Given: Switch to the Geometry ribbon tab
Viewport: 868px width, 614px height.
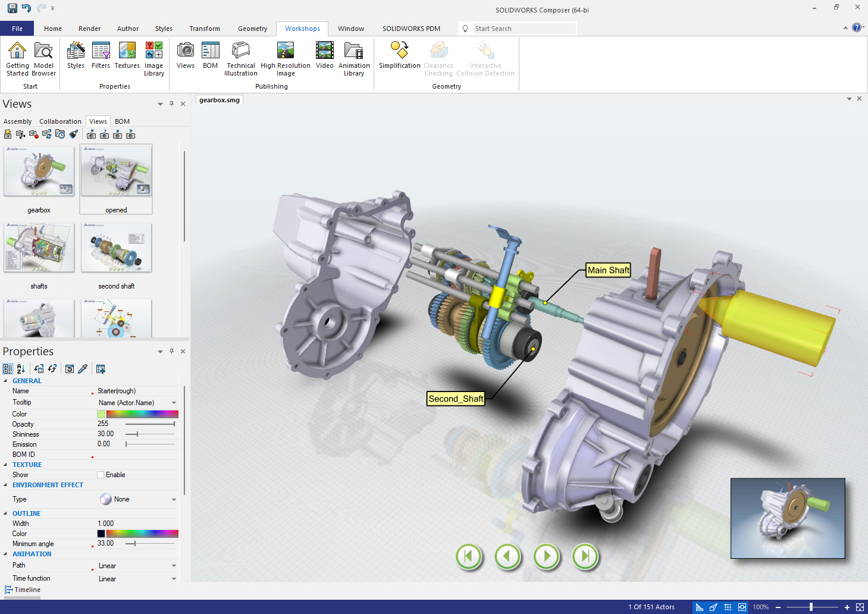Looking at the screenshot, I should pyautogui.click(x=253, y=29).
